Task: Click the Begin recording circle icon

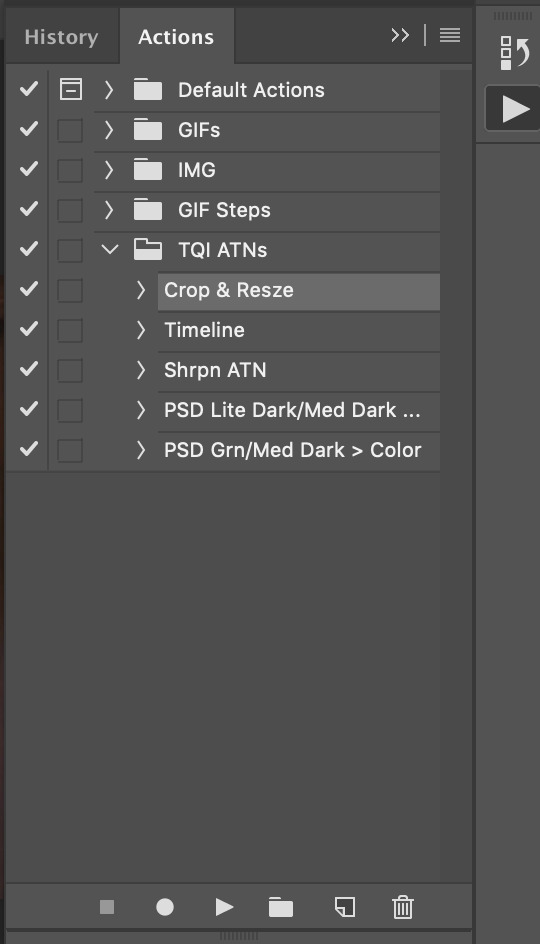Action: pyautogui.click(x=165, y=907)
